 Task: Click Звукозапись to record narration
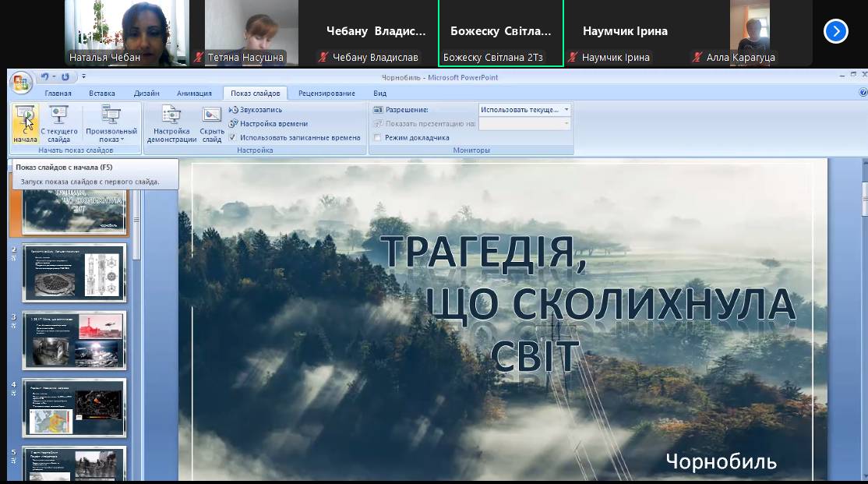[x=256, y=110]
